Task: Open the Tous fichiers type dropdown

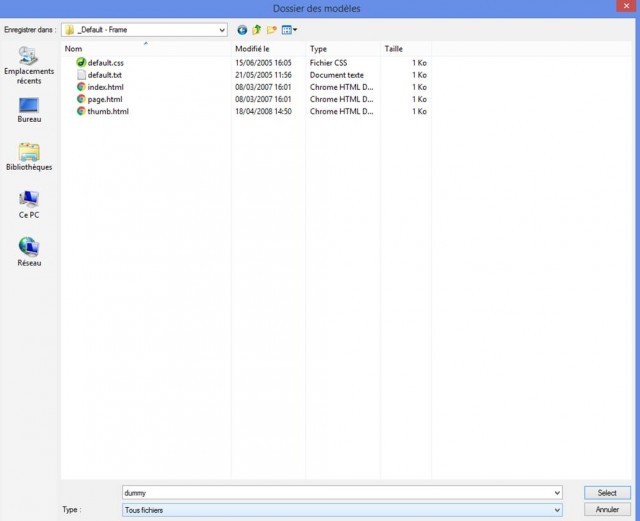Action: pos(342,510)
